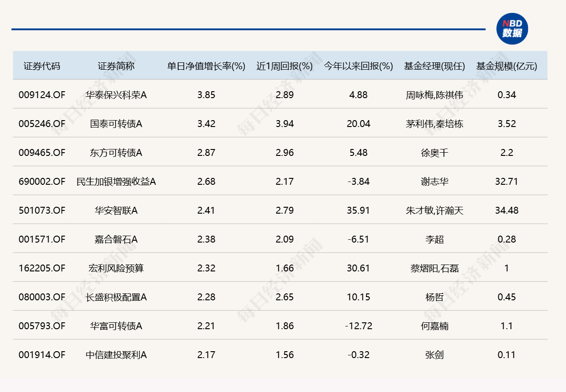
Task: Click the 基金规模(亿元) column header
Action: pyautogui.click(x=506, y=66)
